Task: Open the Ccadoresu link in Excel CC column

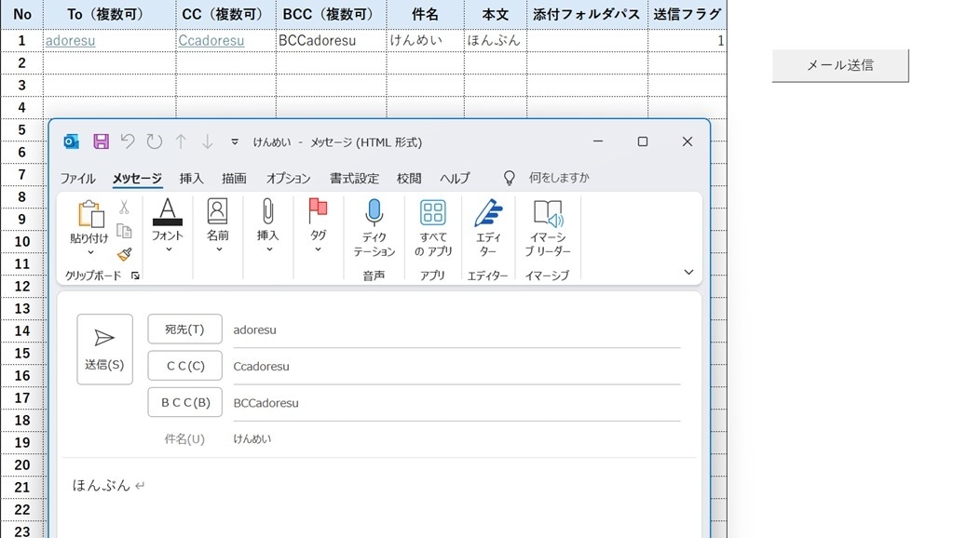Action: click(211, 41)
